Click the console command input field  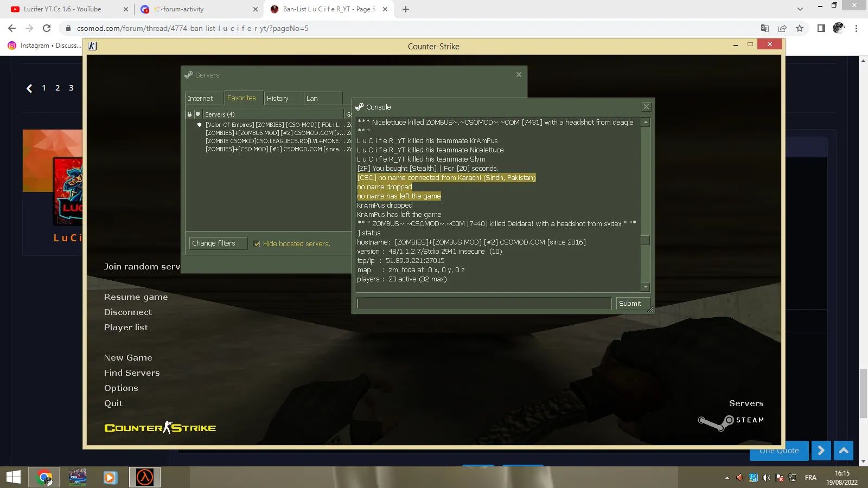484,304
